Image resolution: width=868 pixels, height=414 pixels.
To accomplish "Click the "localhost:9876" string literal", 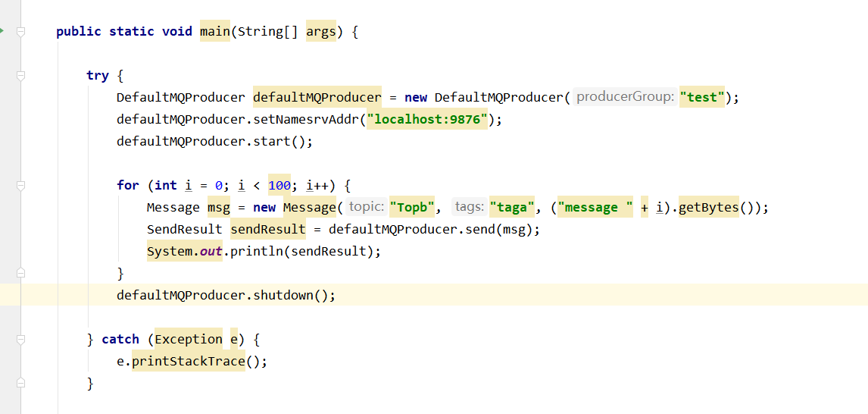I will (x=427, y=120).
